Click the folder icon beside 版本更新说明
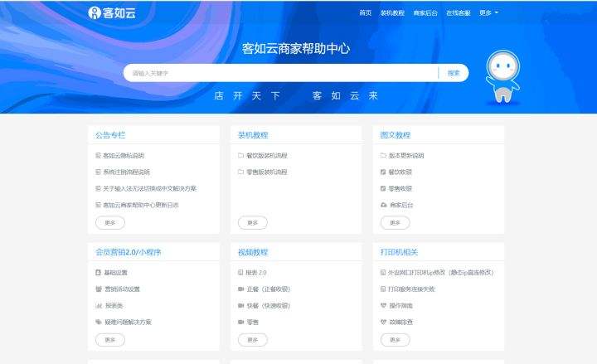The width and height of the screenshot is (597, 364). coord(383,155)
